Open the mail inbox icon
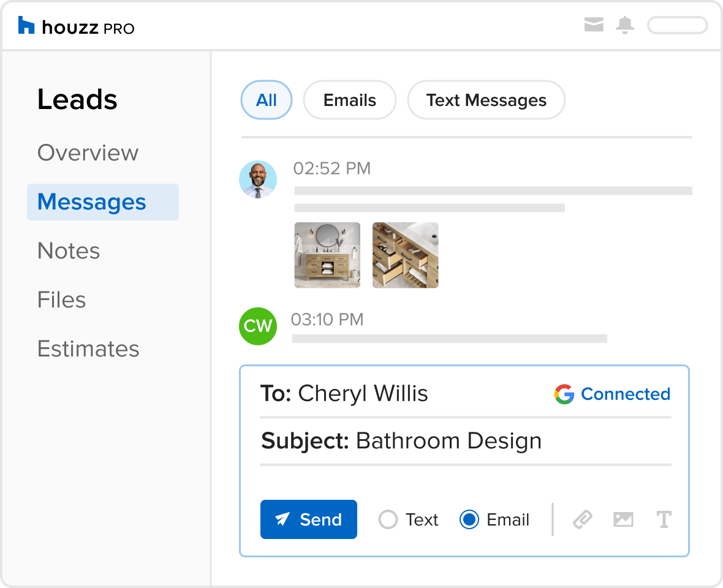723x588 pixels. coord(594,25)
